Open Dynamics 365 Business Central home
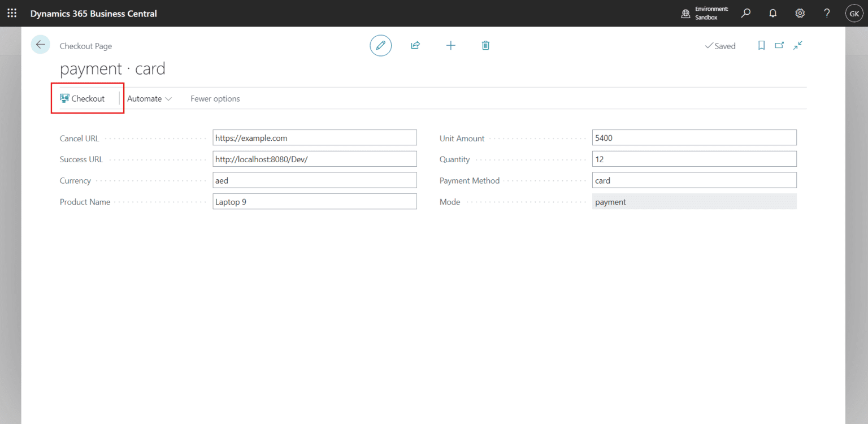Viewport: 868px width, 424px height. coord(94,12)
